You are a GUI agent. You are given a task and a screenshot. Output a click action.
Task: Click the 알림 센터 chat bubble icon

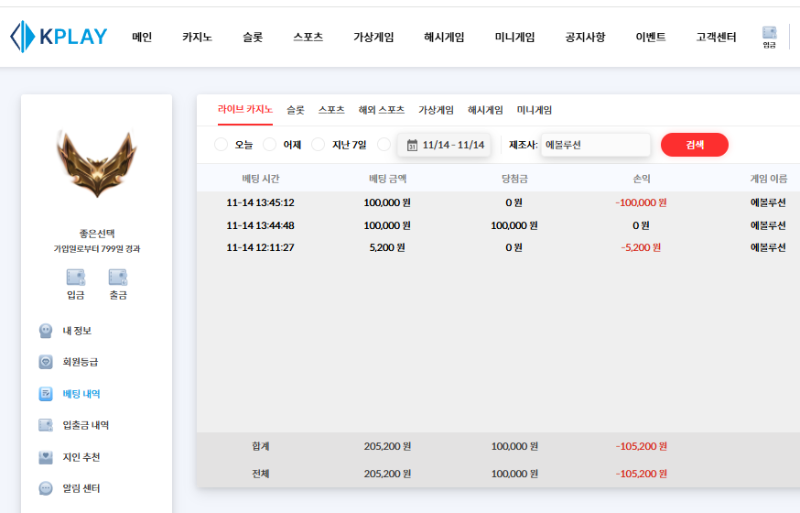pyautogui.click(x=45, y=488)
